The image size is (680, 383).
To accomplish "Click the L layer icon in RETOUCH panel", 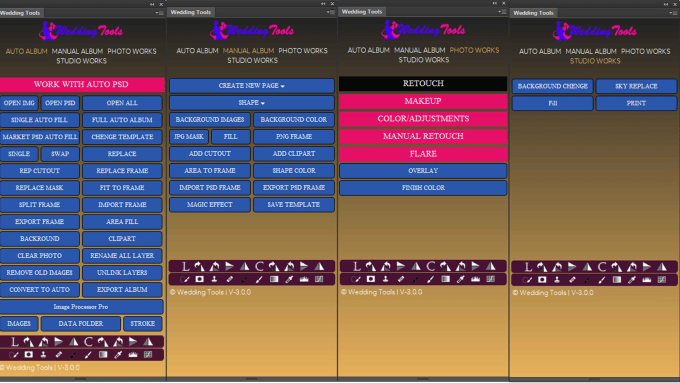I will 356,266.
